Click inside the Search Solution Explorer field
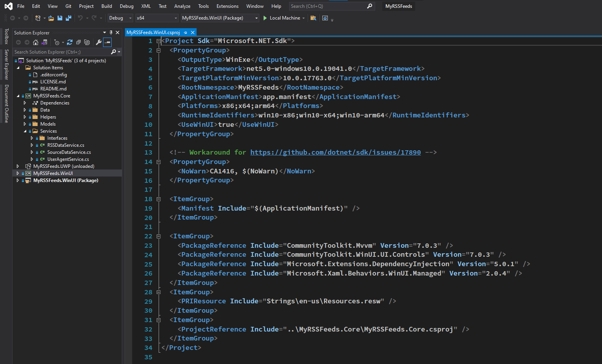Image resolution: width=602 pixels, height=364 pixels. (x=59, y=52)
